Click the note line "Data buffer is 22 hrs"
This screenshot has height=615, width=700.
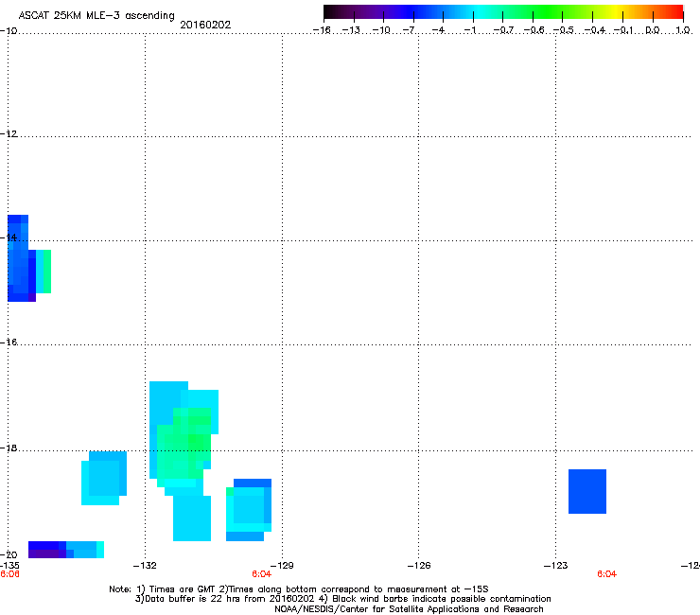(193, 599)
